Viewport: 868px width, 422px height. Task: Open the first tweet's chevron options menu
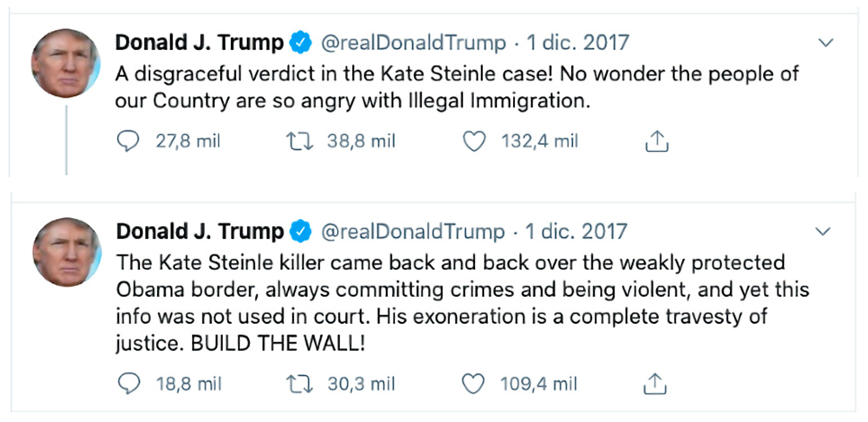pyautogui.click(x=826, y=43)
